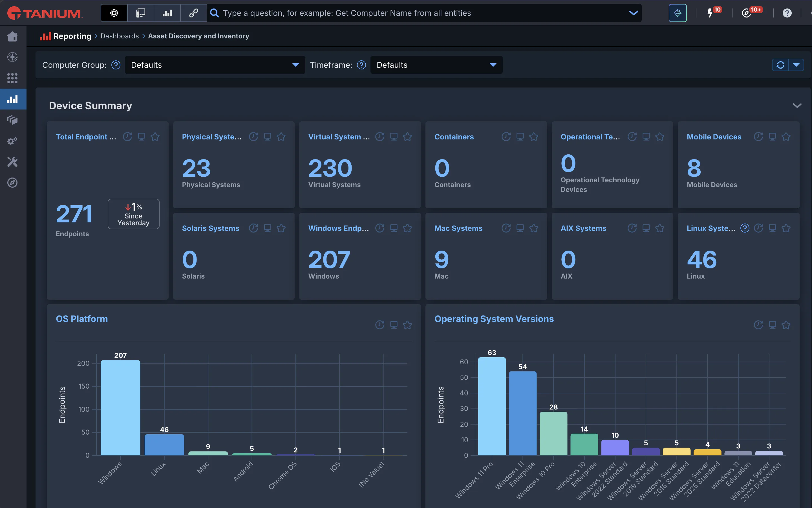Select the link icon beside search bar
Screen dimensions: 812x508
click(194, 13)
